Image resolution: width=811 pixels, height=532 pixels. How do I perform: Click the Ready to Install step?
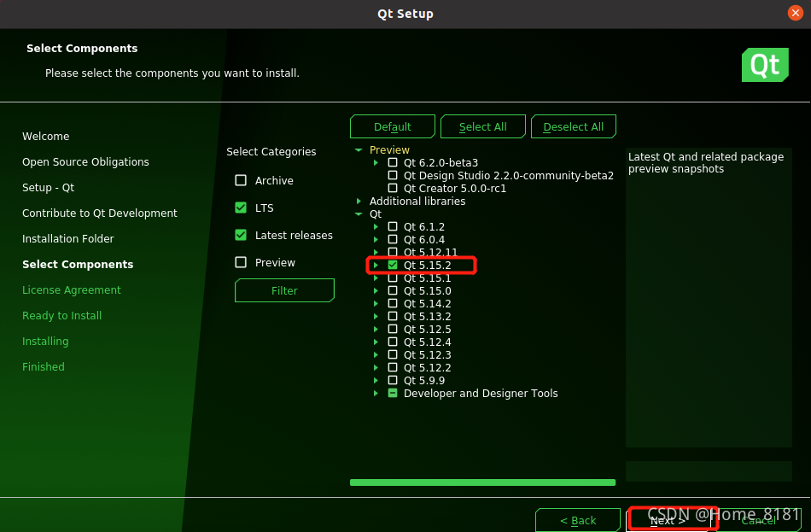pos(61,316)
